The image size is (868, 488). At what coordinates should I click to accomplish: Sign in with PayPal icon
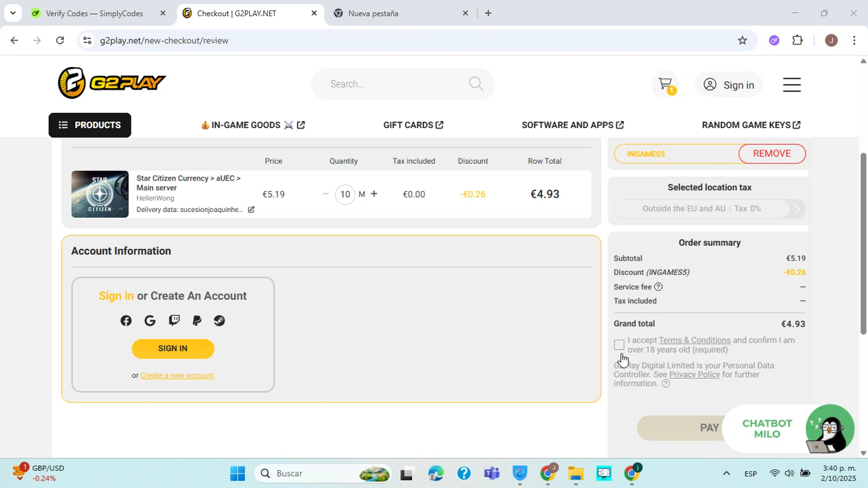coord(197,321)
